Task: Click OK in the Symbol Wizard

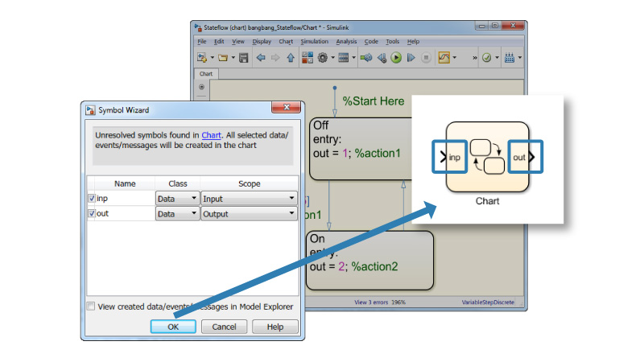Action: [x=173, y=327]
